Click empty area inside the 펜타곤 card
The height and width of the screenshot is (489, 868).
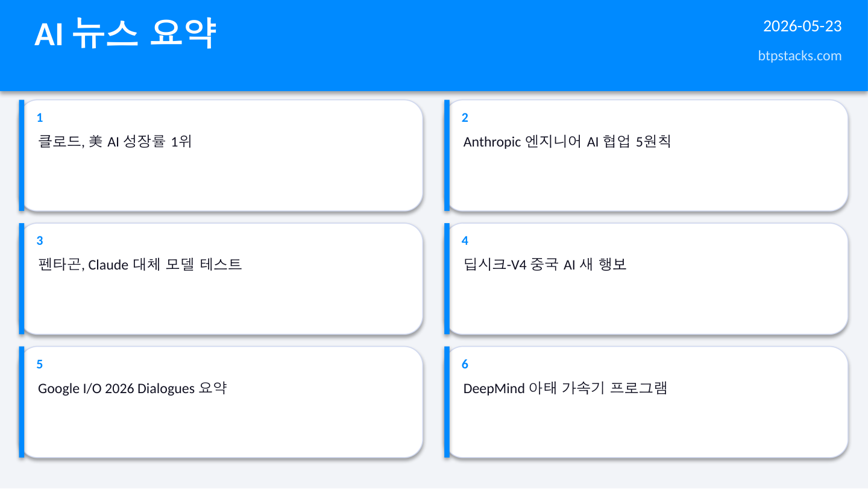(221, 304)
